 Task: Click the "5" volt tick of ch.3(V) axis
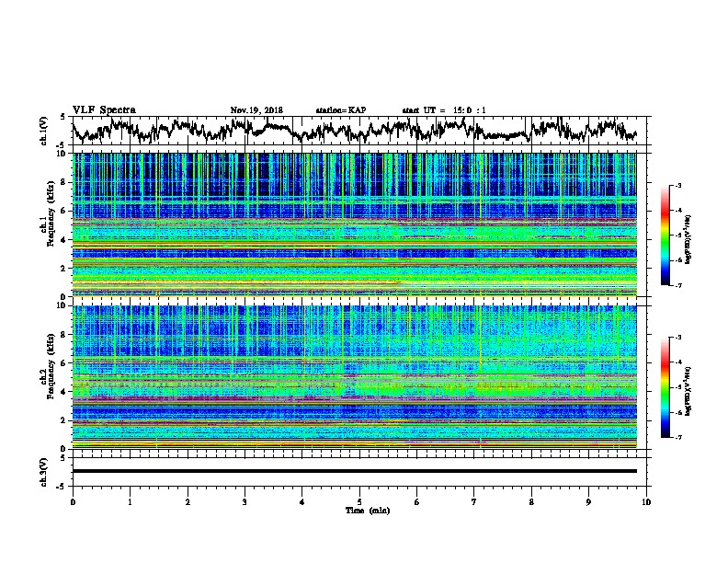[63, 458]
